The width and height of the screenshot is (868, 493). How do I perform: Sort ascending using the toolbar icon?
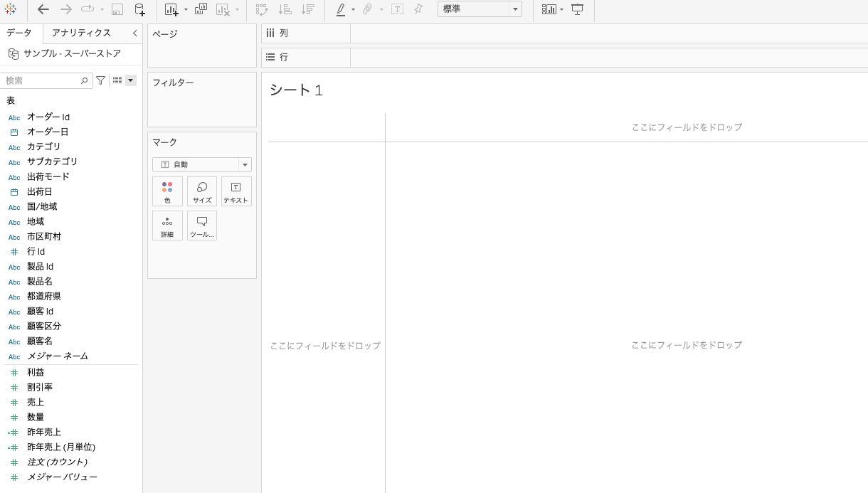coord(285,9)
